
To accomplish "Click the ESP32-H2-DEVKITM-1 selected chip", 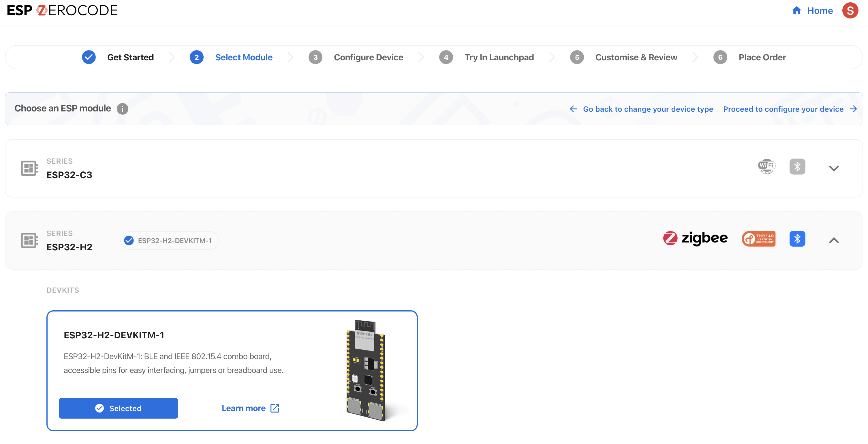I will click(x=170, y=240).
